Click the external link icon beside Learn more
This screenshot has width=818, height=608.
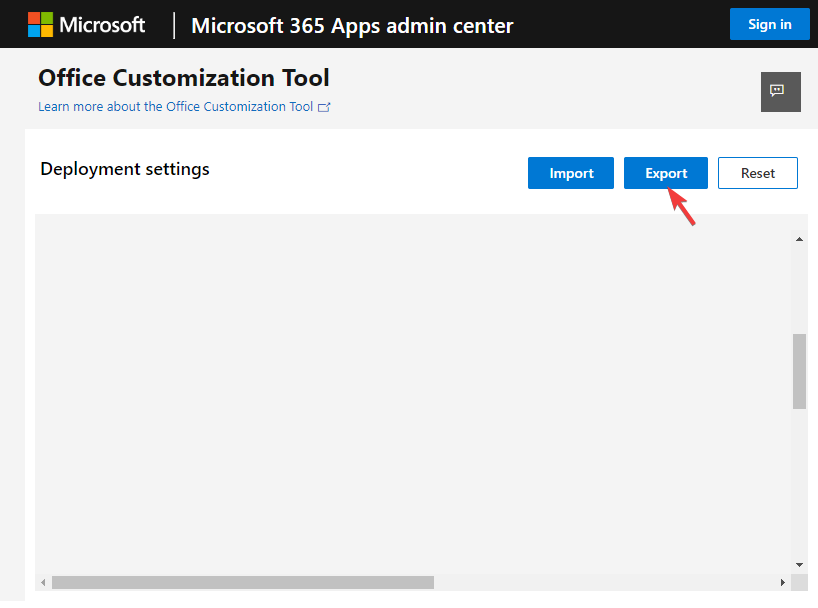point(324,107)
